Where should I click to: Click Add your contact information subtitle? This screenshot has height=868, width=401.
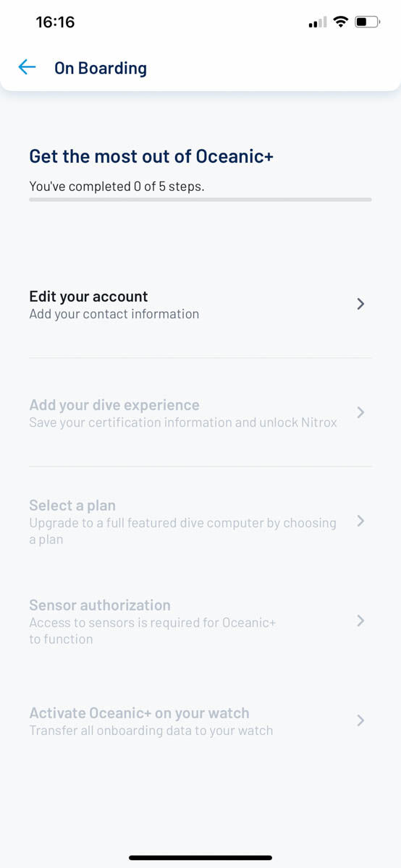(x=114, y=314)
